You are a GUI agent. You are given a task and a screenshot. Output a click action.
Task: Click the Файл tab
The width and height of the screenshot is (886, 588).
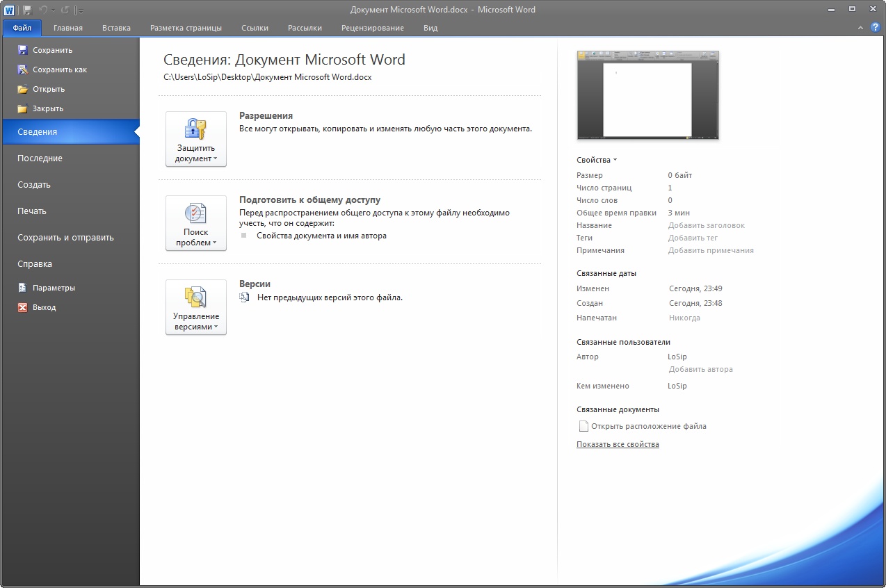point(22,28)
